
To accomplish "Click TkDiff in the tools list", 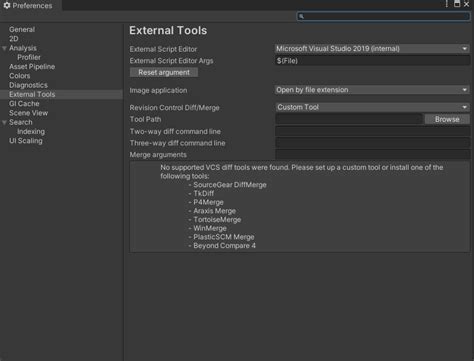I will 204,193.
